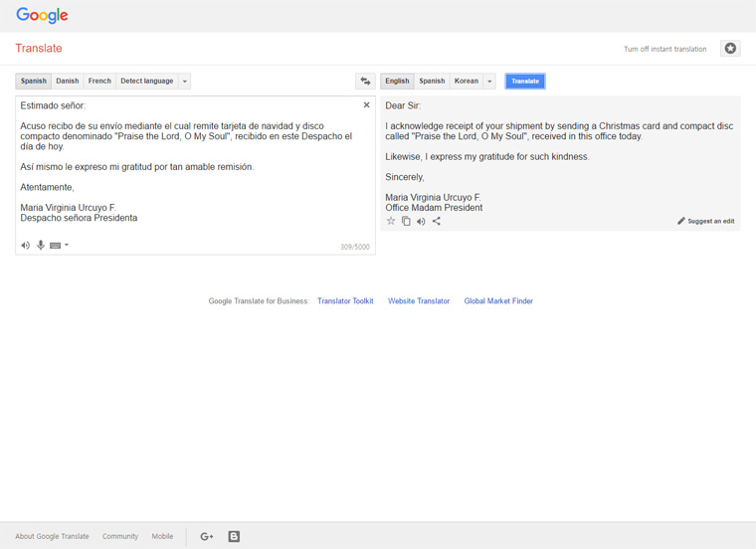Share the translation
This screenshot has width=756, height=549.
point(437,221)
